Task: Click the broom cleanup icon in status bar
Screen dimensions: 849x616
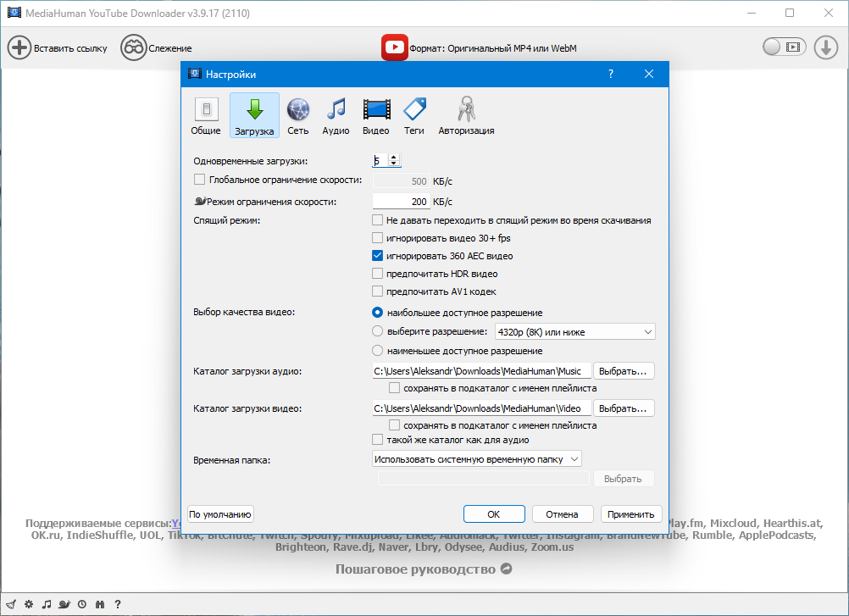Action: [11, 604]
